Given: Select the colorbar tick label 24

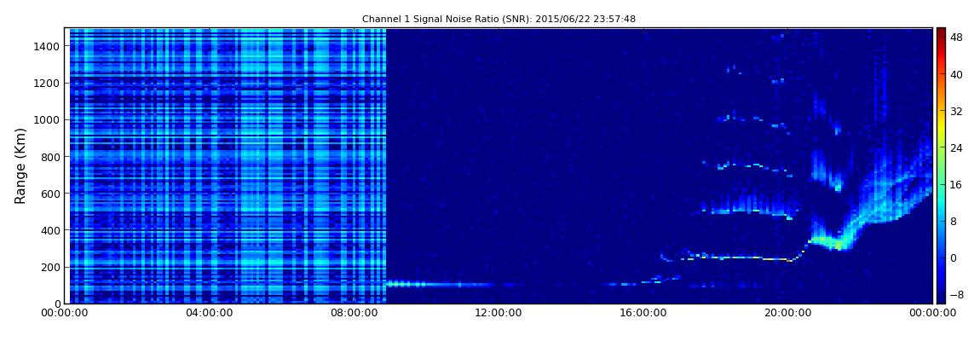Looking at the screenshot, I should click(x=956, y=147).
